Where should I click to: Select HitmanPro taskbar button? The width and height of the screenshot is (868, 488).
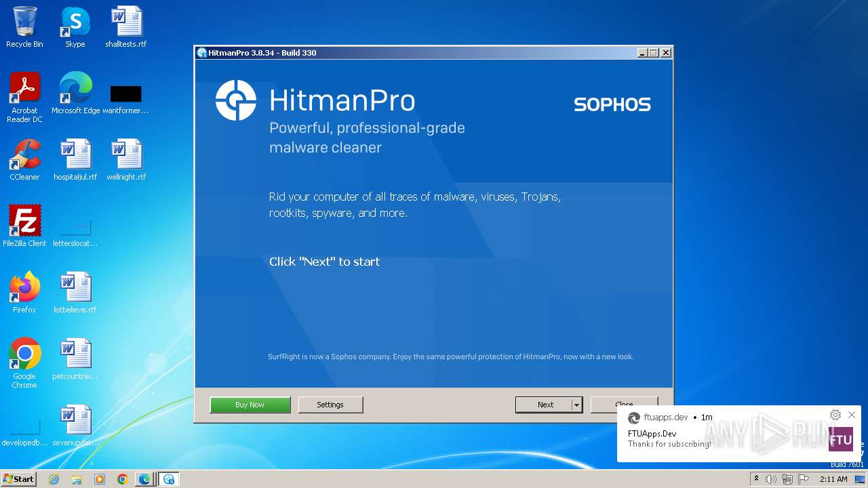point(169,479)
